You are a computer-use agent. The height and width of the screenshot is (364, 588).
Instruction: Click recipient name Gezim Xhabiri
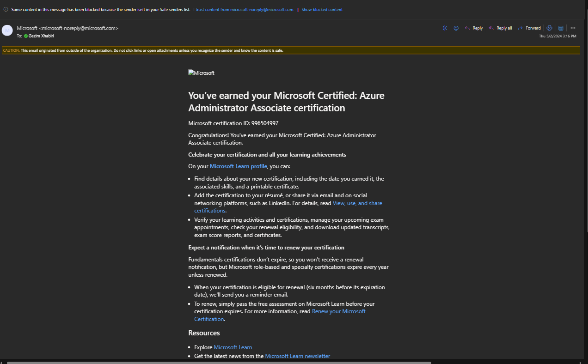[41, 36]
